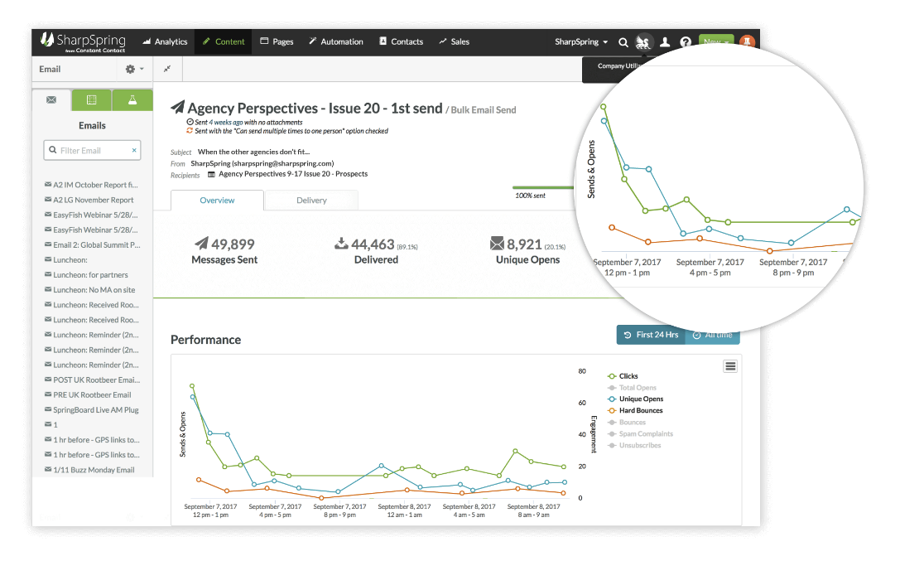Image resolution: width=924 pixels, height=561 pixels.
Task: Open the Company Utilities icon
Action: pos(643,42)
